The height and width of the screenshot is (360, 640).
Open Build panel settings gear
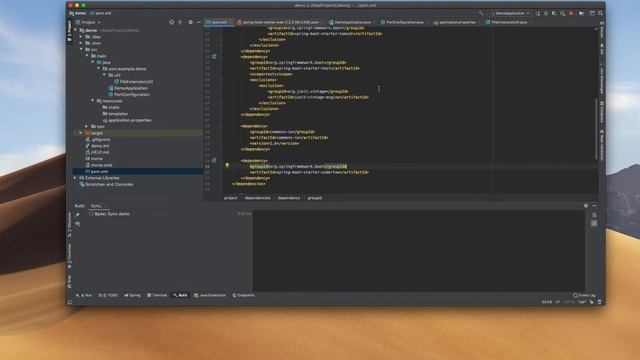click(586, 206)
